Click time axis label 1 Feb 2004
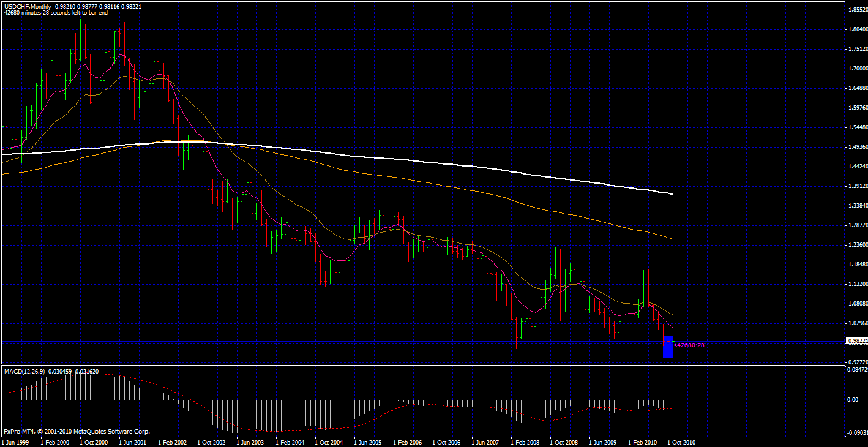 [x=290, y=441]
